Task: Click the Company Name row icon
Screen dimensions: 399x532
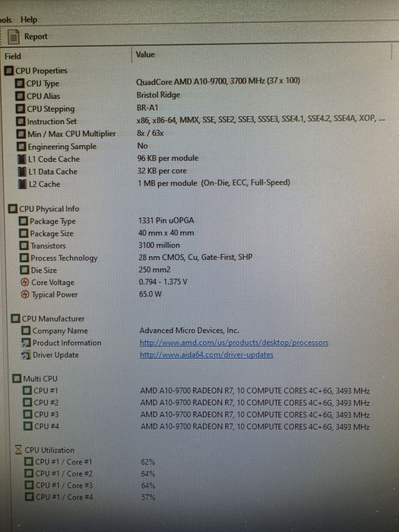Action: coord(26,331)
